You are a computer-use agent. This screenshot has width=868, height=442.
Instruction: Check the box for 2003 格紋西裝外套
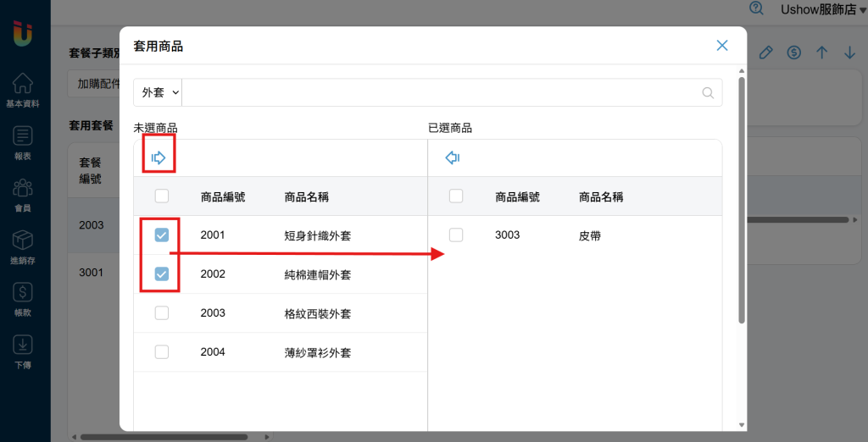coord(162,313)
